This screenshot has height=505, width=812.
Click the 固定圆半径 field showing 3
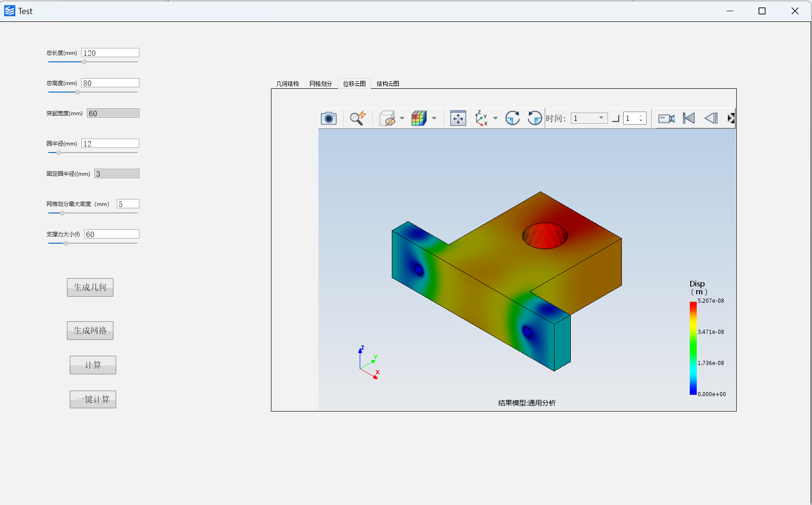pos(117,174)
